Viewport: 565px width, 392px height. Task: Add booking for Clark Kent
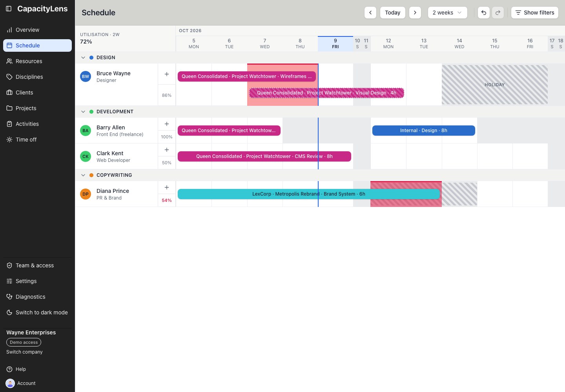(167, 150)
